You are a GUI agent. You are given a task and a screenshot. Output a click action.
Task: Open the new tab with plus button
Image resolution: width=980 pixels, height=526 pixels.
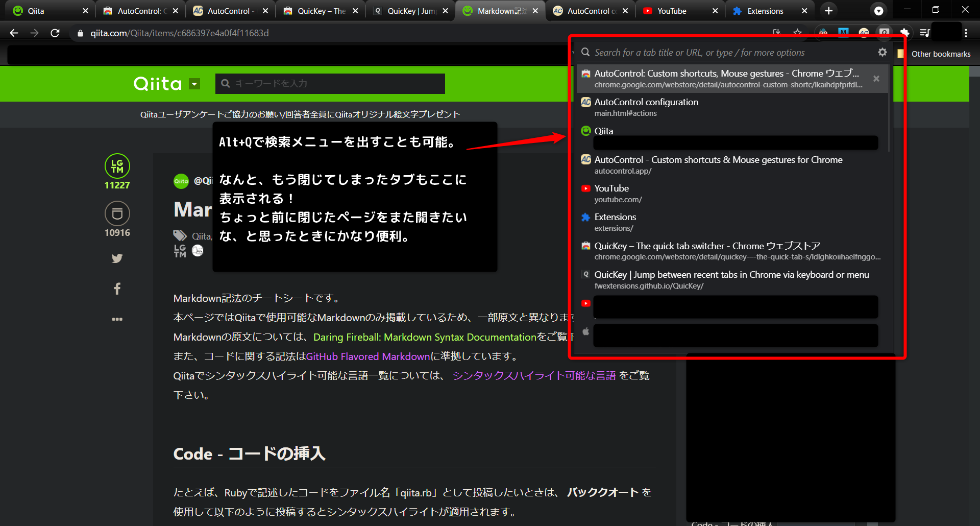point(829,11)
